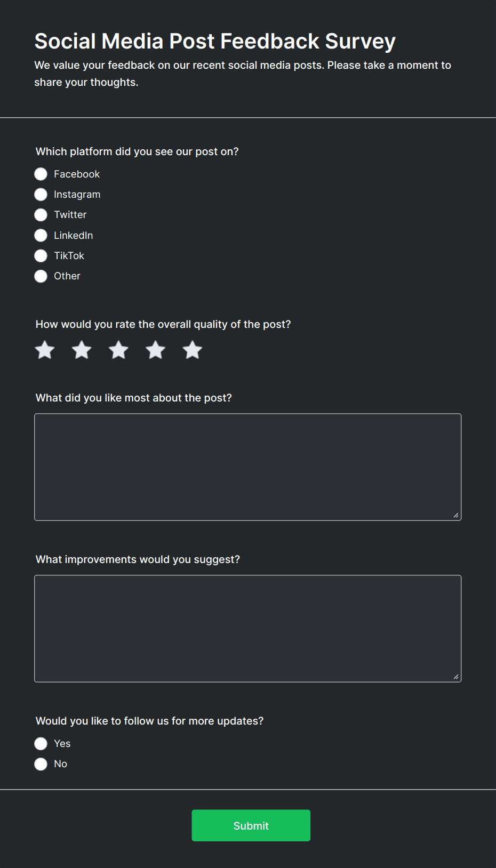Click the feedback introduction text

point(243,73)
